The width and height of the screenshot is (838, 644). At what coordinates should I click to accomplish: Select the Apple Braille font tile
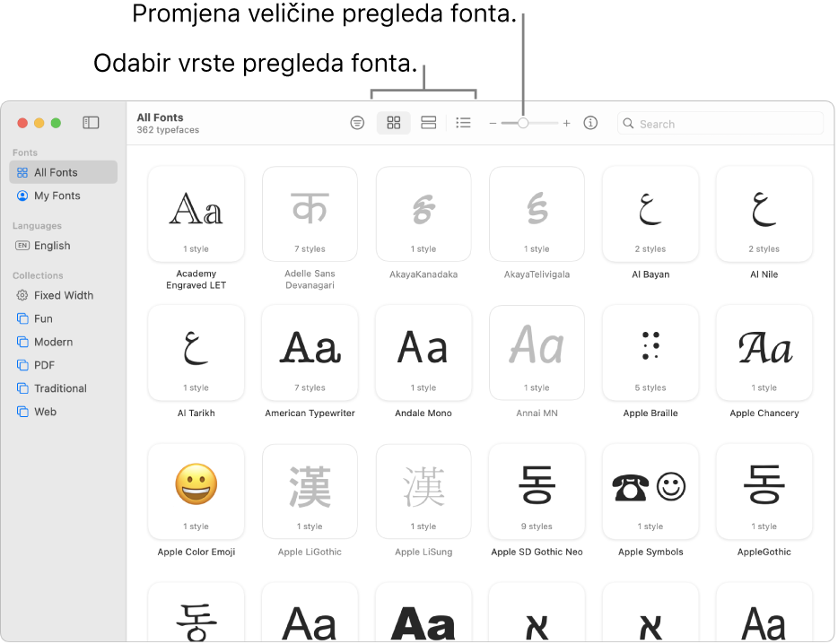tap(650, 352)
